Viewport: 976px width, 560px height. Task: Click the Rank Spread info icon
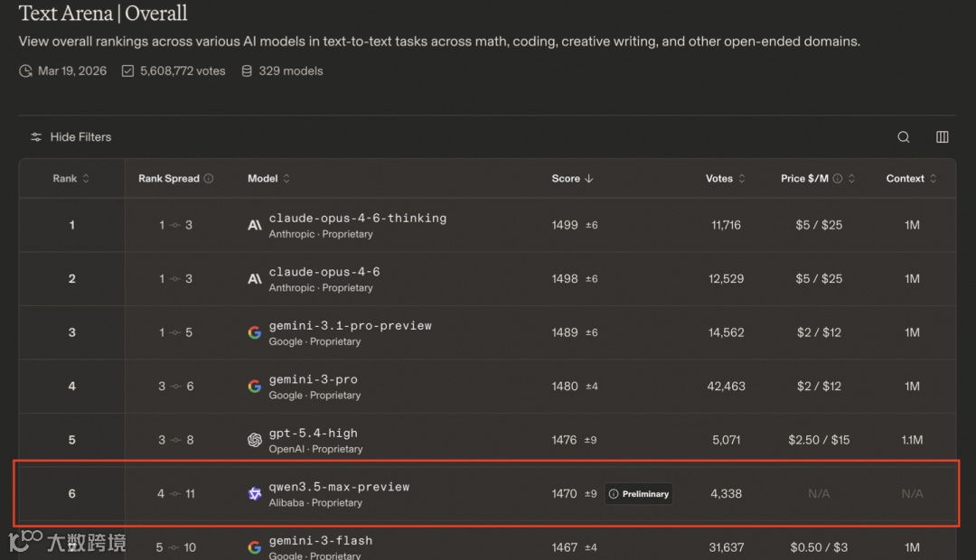click(x=209, y=179)
